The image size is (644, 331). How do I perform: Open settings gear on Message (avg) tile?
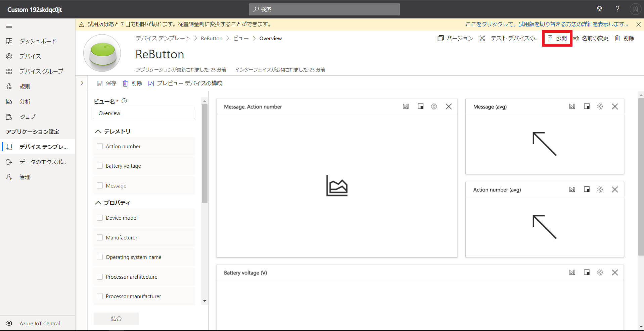pos(600,107)
